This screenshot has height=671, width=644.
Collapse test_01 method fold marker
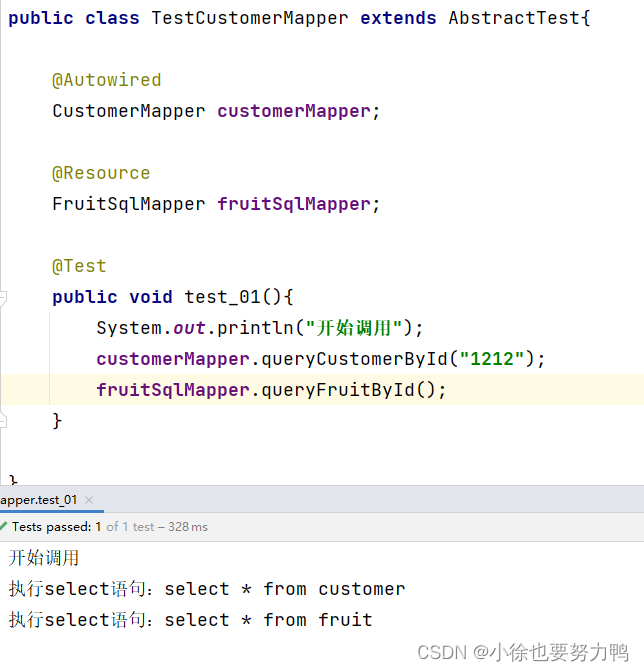click(3, 297)
